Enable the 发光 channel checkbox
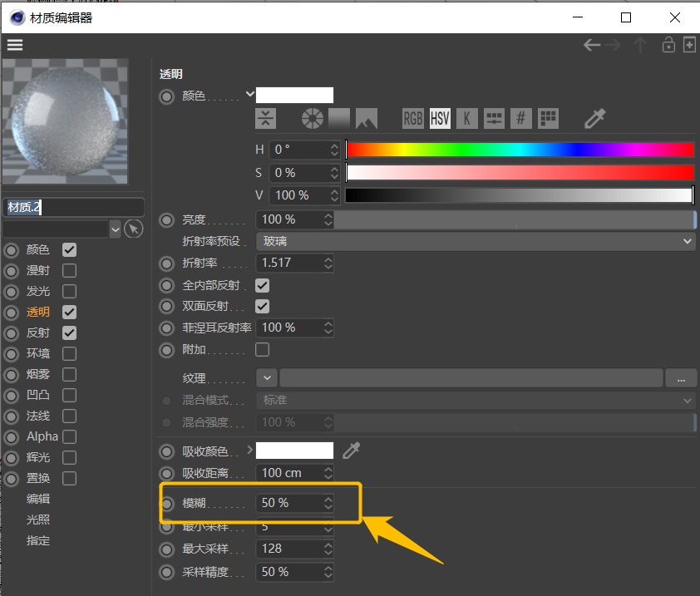 pyautogui.click(x=69, y=291)
